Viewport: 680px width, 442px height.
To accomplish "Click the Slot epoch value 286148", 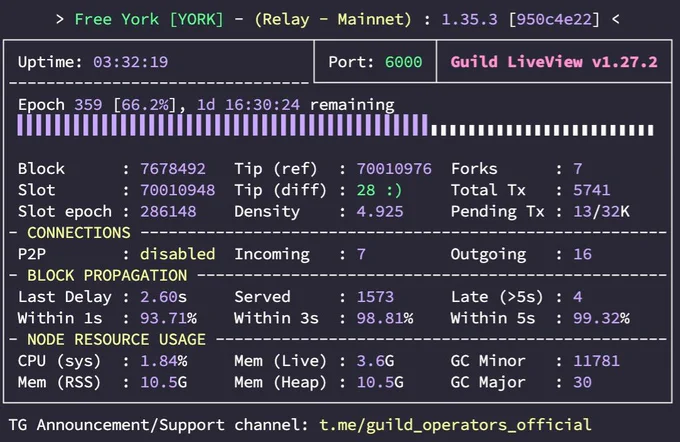I will (x=168, y=212).
